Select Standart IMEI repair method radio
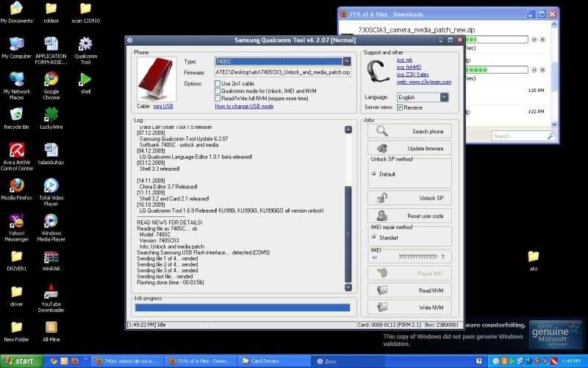588x368 pixels. click(x=374, y=237)
